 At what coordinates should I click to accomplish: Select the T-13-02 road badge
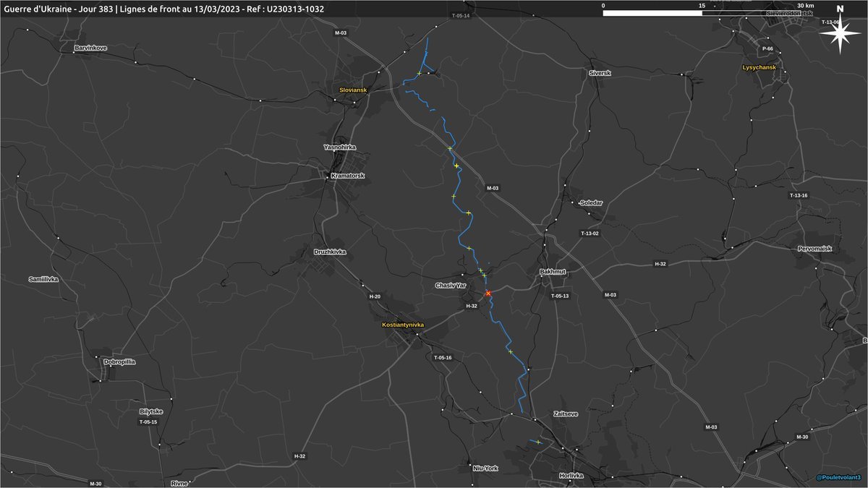coord(590,234)
